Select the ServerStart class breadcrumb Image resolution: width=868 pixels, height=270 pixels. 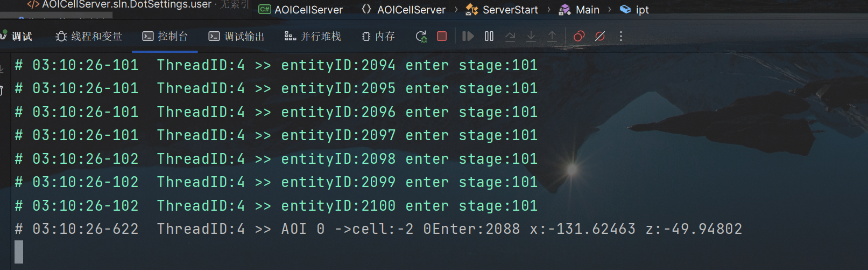(502, 10)
